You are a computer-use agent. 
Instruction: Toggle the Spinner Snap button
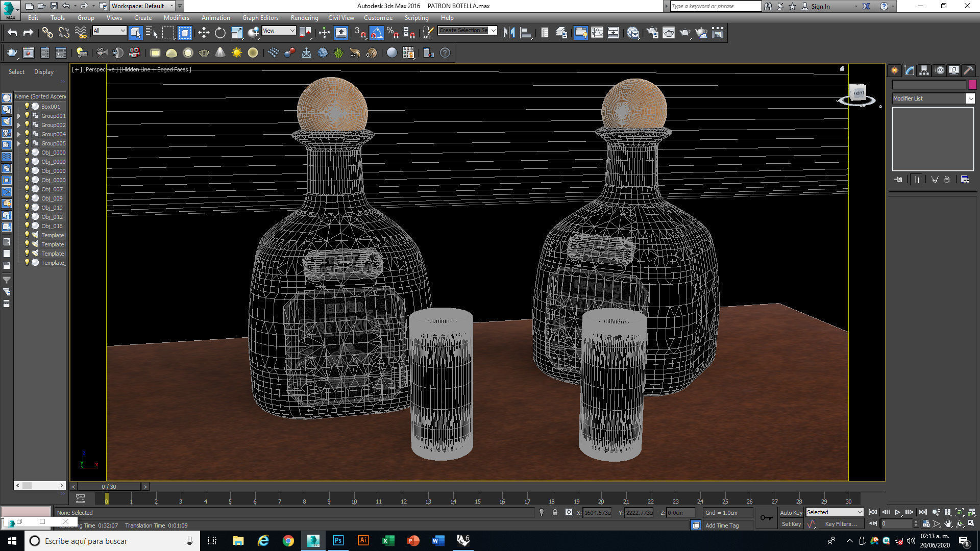pyautogui.click(x=409, y=33)
